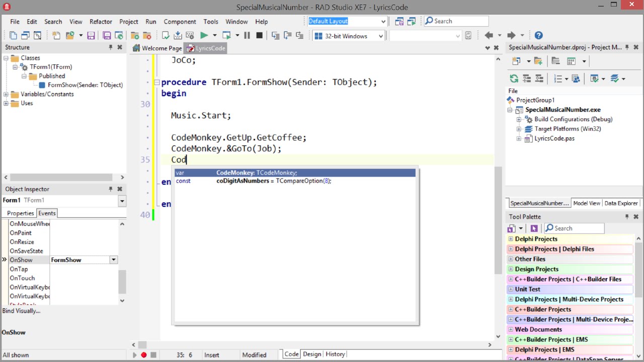
Task: Close the Tool Palette panel
Action: tap(636, 217)
